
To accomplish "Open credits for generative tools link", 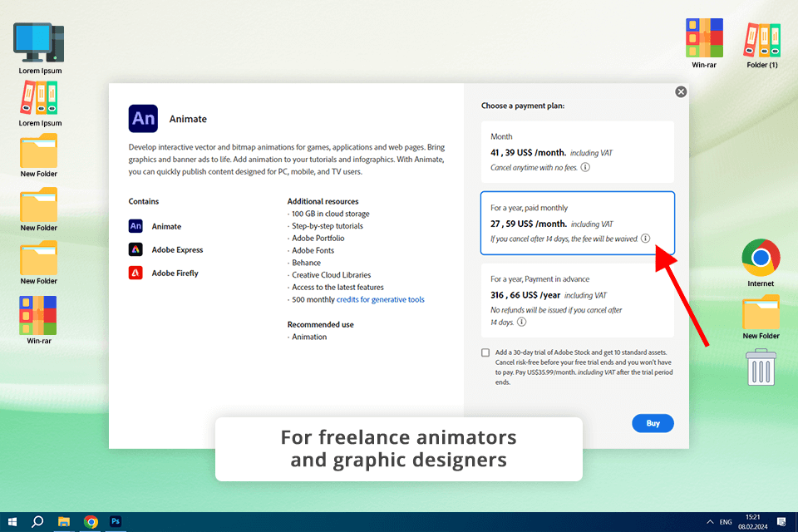I will (380, 299).
